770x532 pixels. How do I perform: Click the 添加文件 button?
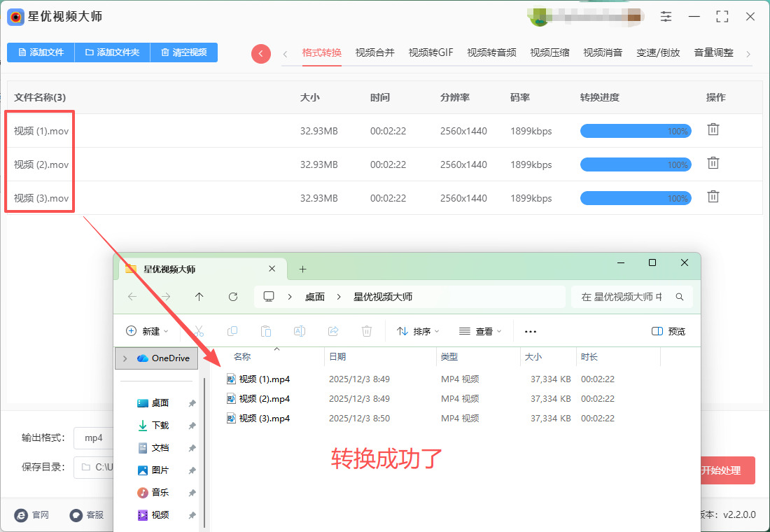click(41, 52)
